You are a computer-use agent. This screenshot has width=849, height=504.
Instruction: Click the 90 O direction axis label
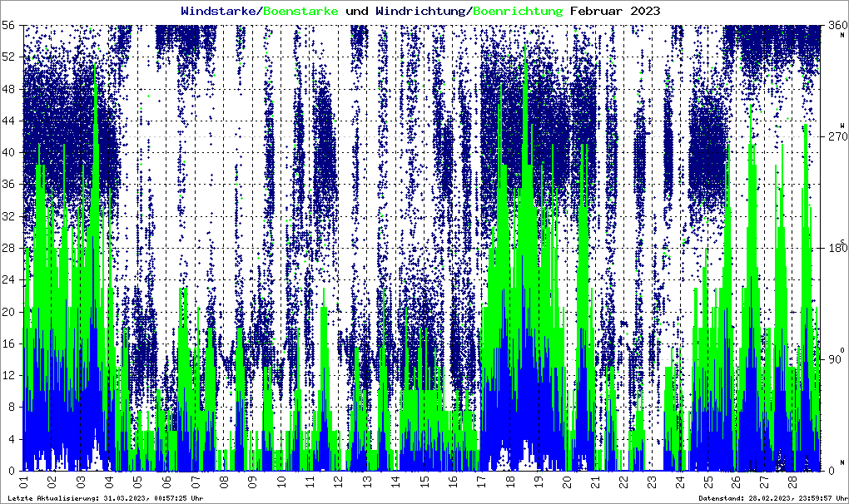click(x=835, y=357)
